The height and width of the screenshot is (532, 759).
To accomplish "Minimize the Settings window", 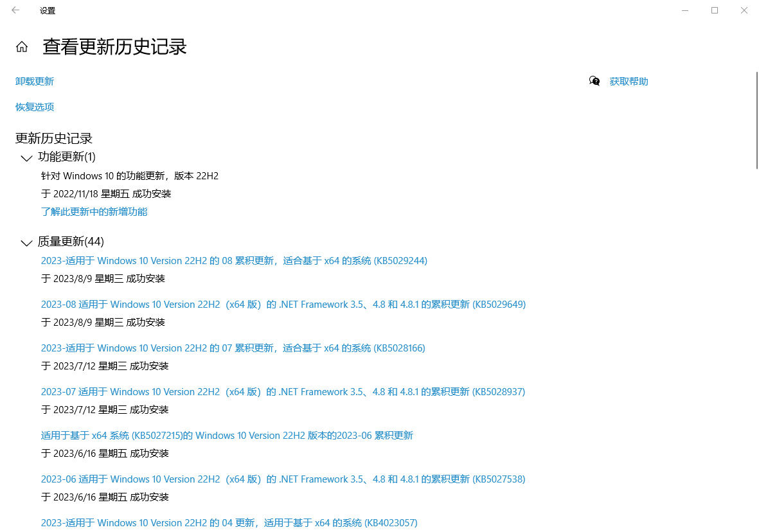I will click(x=685, y=10).
